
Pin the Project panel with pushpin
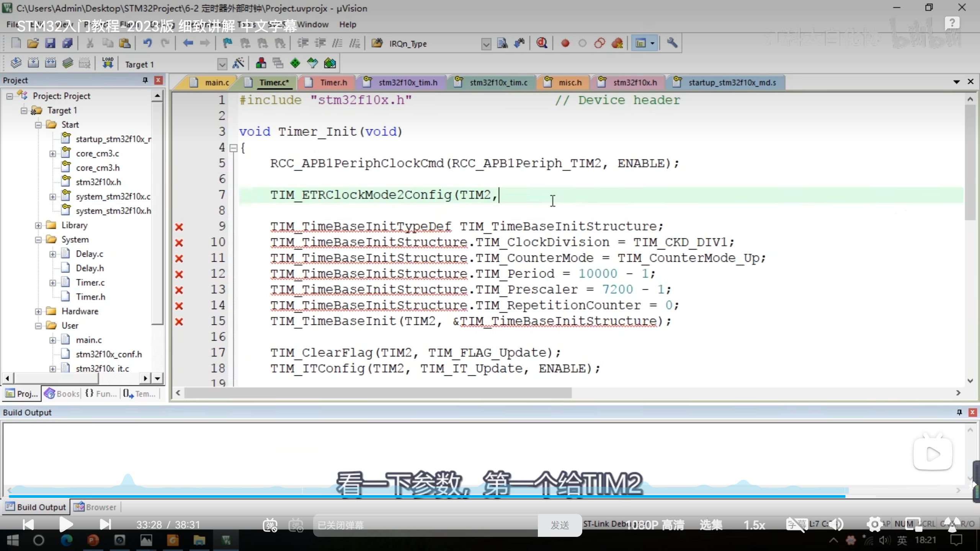pyautogui.click(x=145, y=80)
